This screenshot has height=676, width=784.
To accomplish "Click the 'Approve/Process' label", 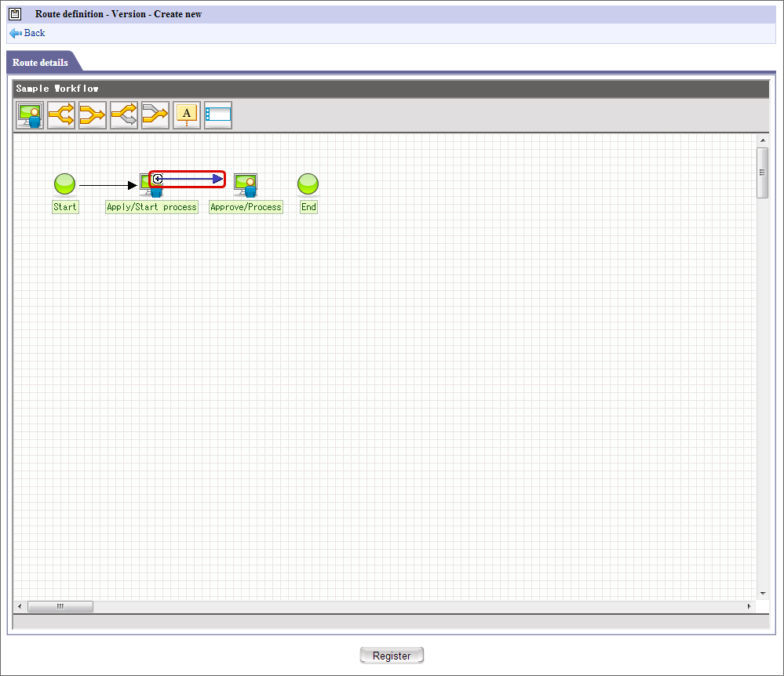I will (x=246, y=207).
